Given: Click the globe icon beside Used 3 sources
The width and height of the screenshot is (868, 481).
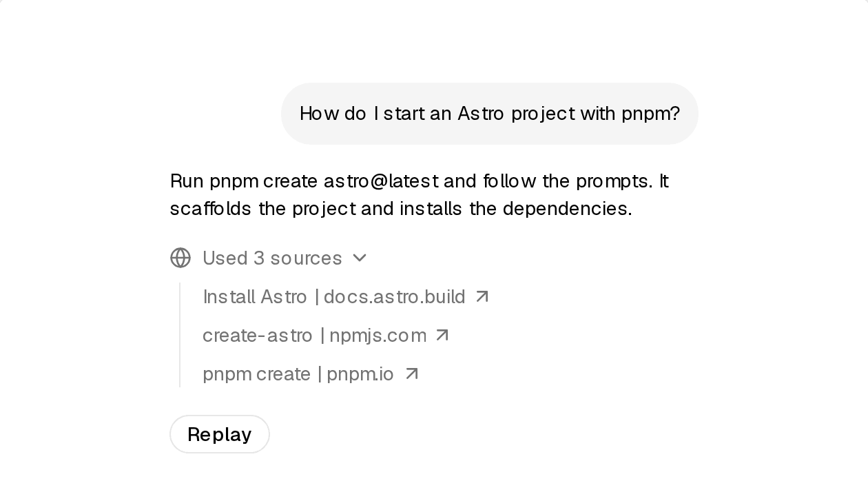Looking at the screenshot, I should (x=180, y=258).
